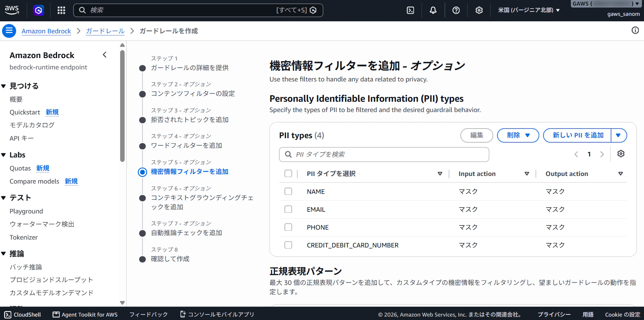Sort by PII タイプを選択 column

[x=440, y=174]
